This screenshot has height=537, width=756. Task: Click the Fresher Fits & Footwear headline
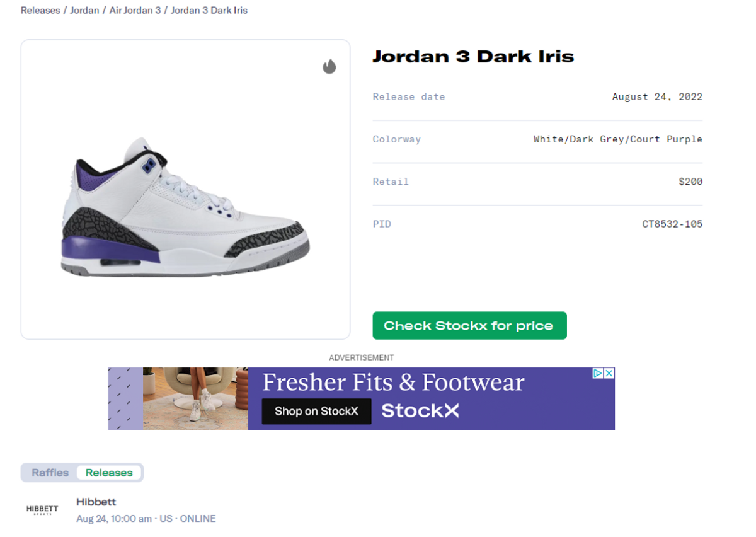tap(393, 383)
